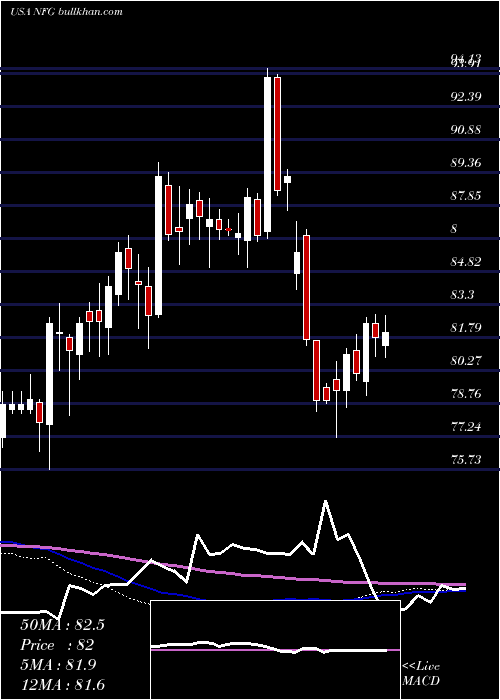Click the '12MA : 81.6' readout
Screen dimensions: 500x700
tap(62, 684)
